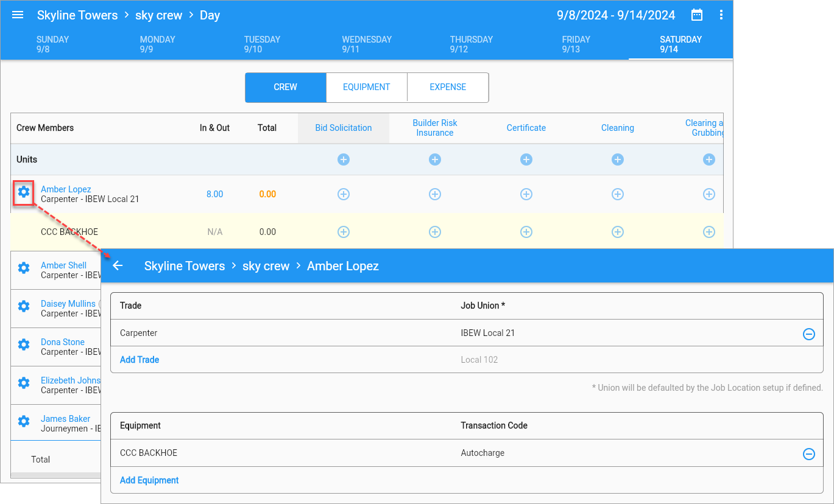Screen dimensions: 834x504
Task: Open settings gear for Amber Shell
Action: [x=24, y=268]
